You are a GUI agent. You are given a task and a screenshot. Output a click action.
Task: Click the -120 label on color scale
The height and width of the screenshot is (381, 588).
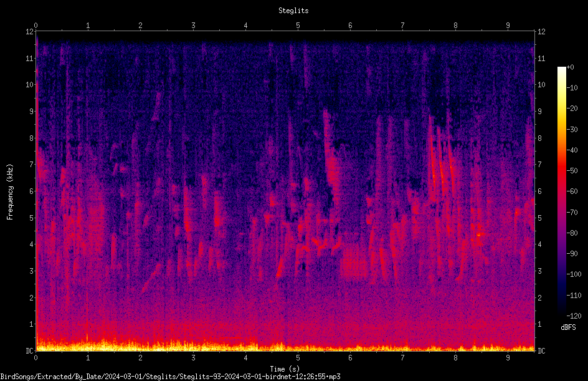click(x=574, y=316)
